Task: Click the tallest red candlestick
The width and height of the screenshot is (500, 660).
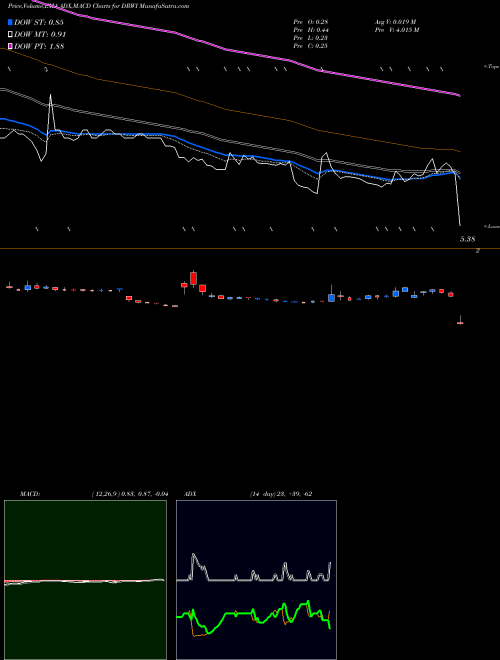Action: (x=193, y=278)
